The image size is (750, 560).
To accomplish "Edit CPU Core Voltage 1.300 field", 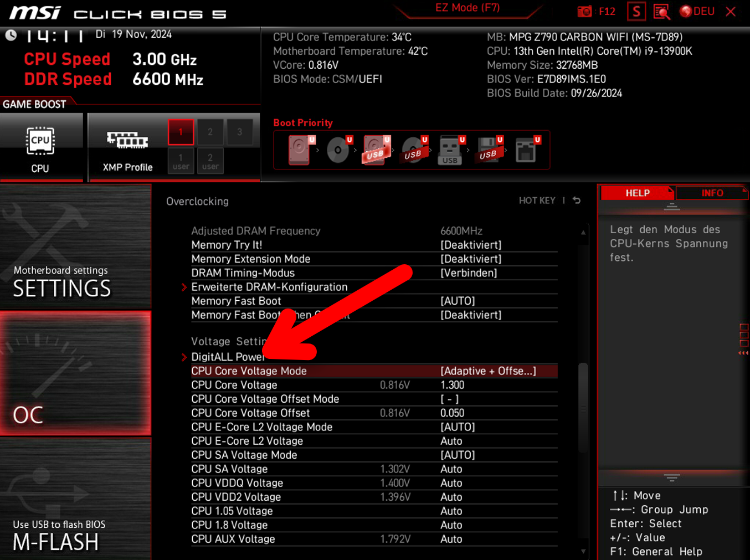I will (453, 385).
